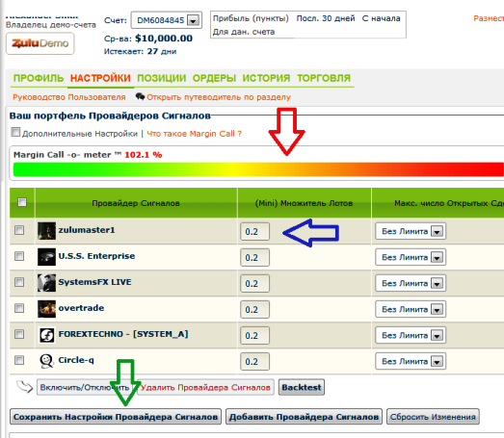Image resolution: width=504 pixels, height=438 pixels.
Task: Click the FOREXTECHNO SYSTEM_A logo icon
Action: (x=46, y=335)
